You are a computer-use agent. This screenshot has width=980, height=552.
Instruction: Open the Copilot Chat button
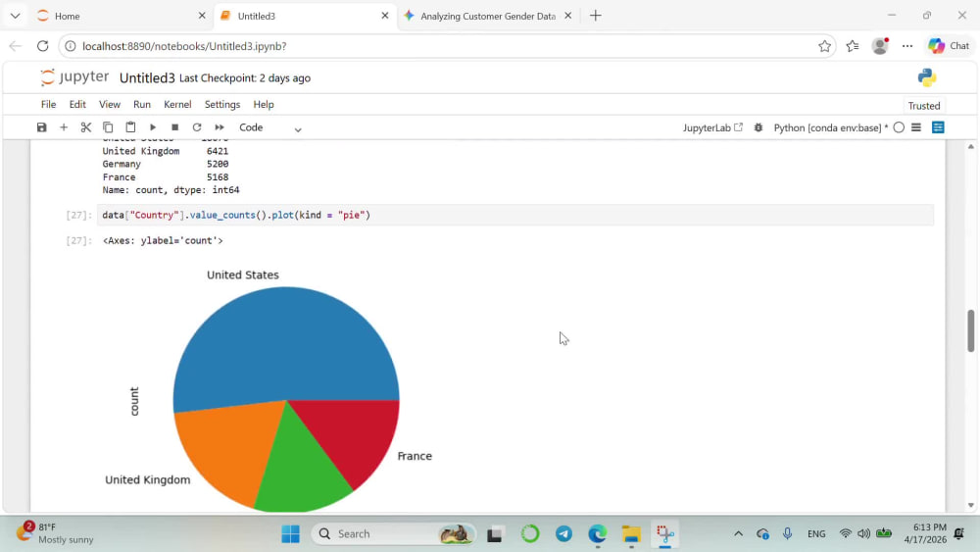[x=948, y=46]
